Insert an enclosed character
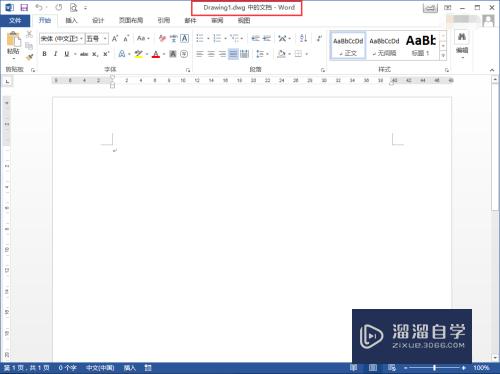500x374 pixels. coord(184,54)
